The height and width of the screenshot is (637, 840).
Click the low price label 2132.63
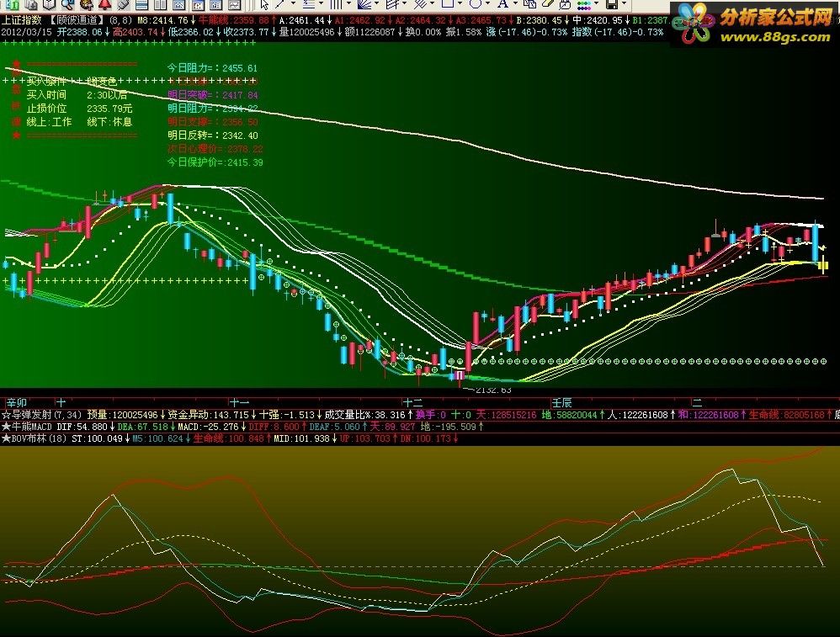pos(493,390)
